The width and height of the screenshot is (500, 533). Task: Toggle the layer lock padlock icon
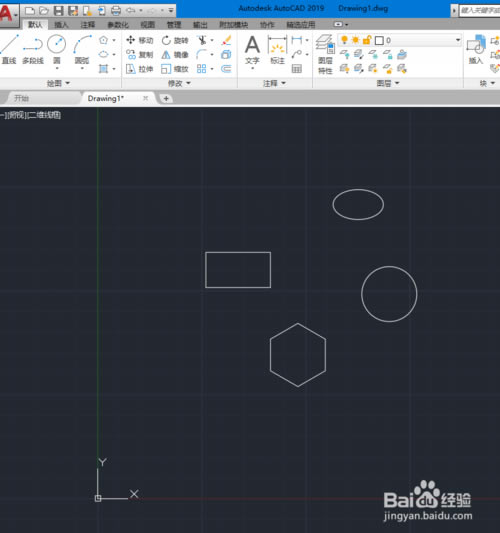tap(367, 40)
